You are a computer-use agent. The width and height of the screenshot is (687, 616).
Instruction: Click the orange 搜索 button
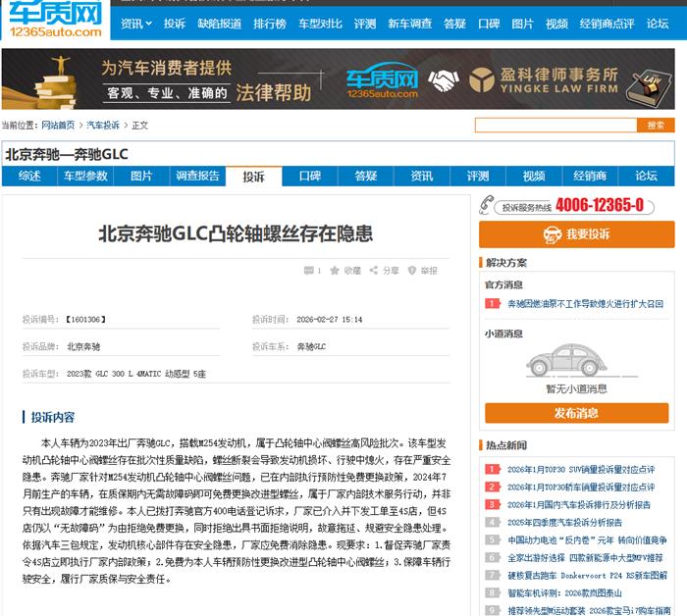click(655, 125)
